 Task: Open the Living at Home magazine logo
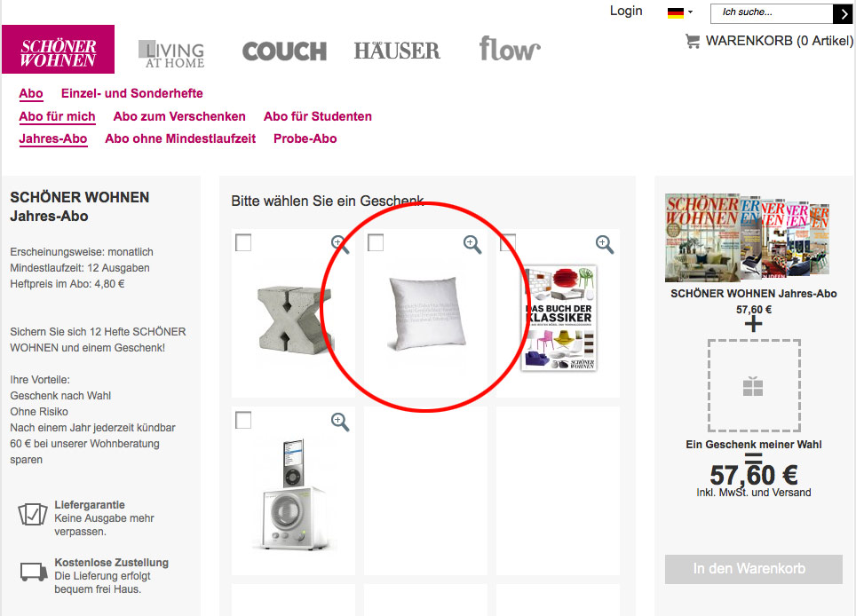click(171, 54)
